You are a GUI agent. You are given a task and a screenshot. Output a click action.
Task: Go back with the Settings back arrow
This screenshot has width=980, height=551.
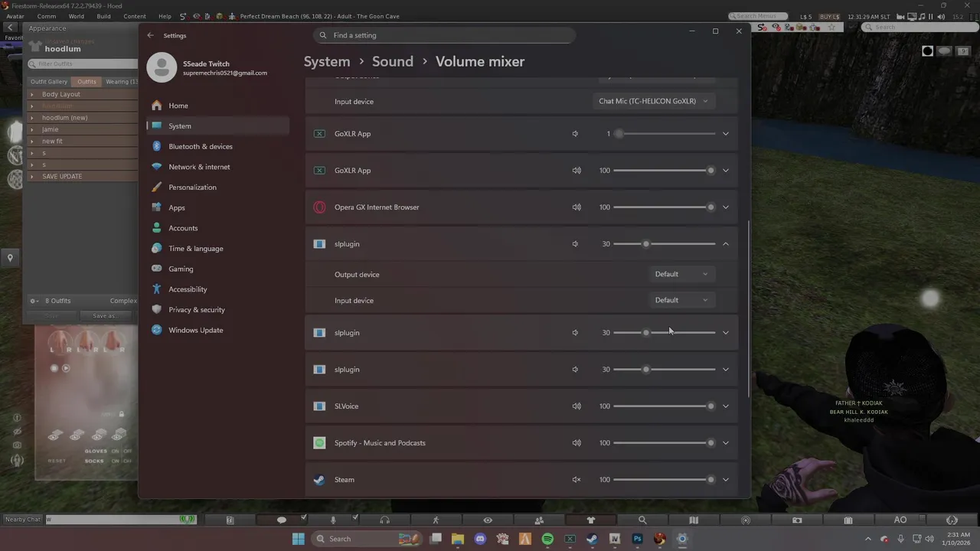pos(150,35)
